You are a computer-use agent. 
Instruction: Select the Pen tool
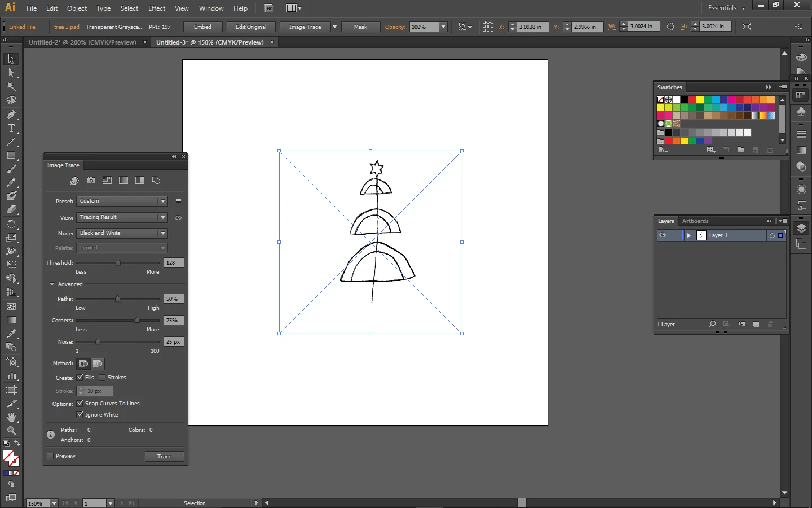point(11,115)
